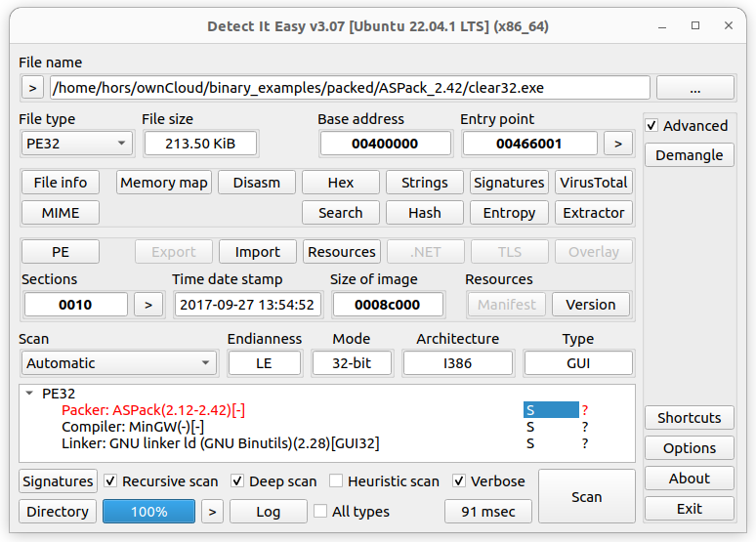The width and height of the screenshot is (756, 542).
Task: Click the 100% progress bar
Action: point(149,512)
